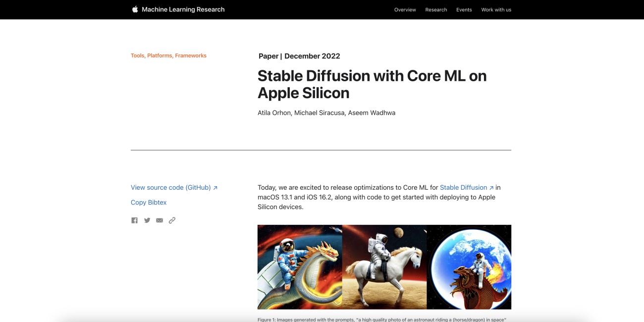Click the Apple logo icon
The height and width of the screenshot is (322, 644).
click(135, 9)
